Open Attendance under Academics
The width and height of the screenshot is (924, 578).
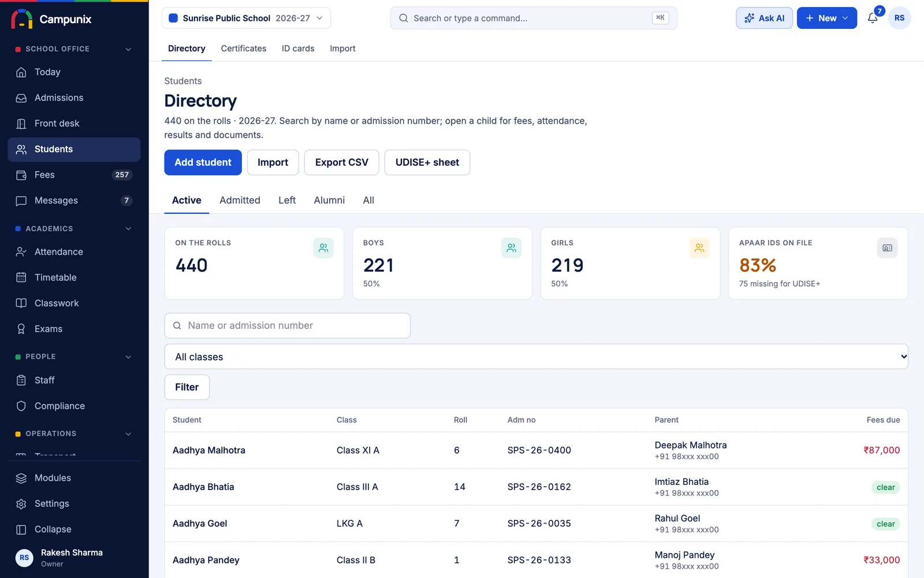74,252
